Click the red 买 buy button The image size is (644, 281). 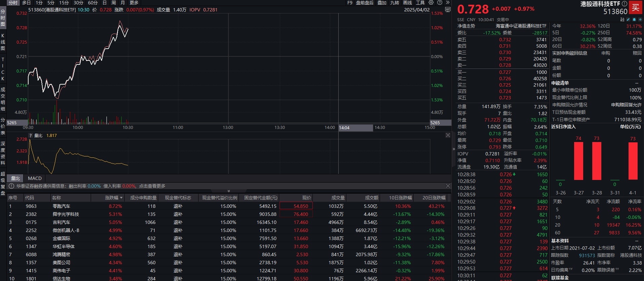[635, 8]
